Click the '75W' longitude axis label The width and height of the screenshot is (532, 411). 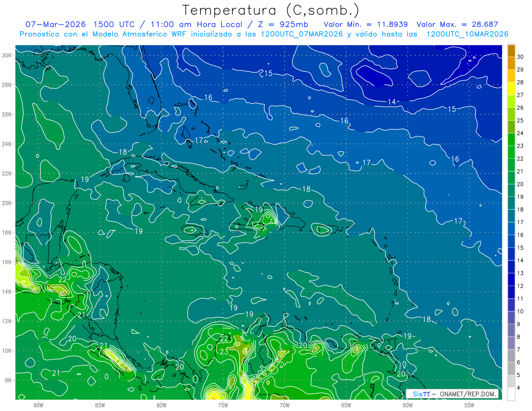(x=223, y=405)
